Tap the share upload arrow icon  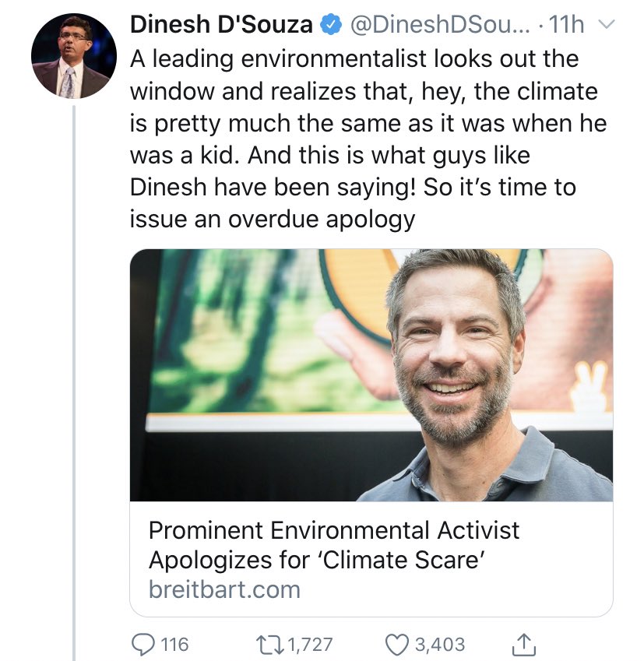coord(522,643)
